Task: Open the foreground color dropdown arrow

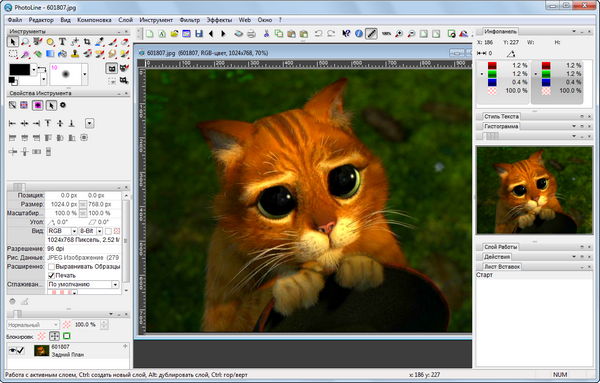Action: tap(34, 70)
